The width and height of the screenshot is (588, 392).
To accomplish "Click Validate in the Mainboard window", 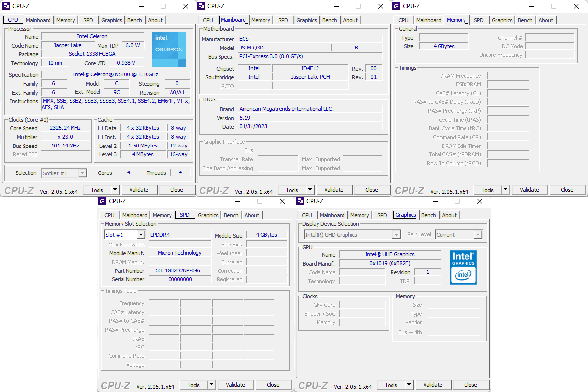I will pyautogui.click(x=334, y=190).
